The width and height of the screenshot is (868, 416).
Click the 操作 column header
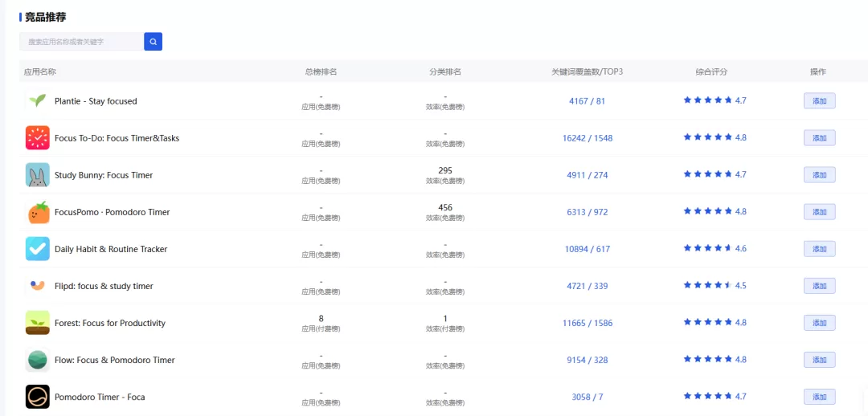point(818,72)
